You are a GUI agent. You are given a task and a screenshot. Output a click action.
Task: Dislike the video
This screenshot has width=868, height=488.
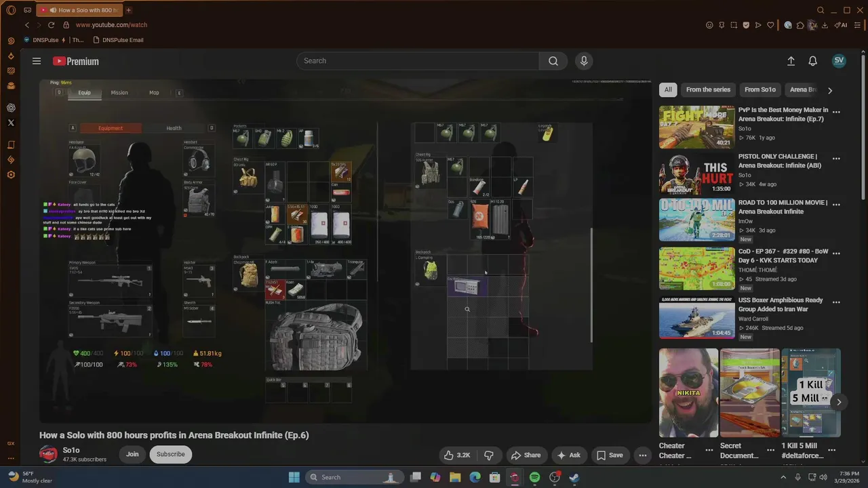pos(488,455)
